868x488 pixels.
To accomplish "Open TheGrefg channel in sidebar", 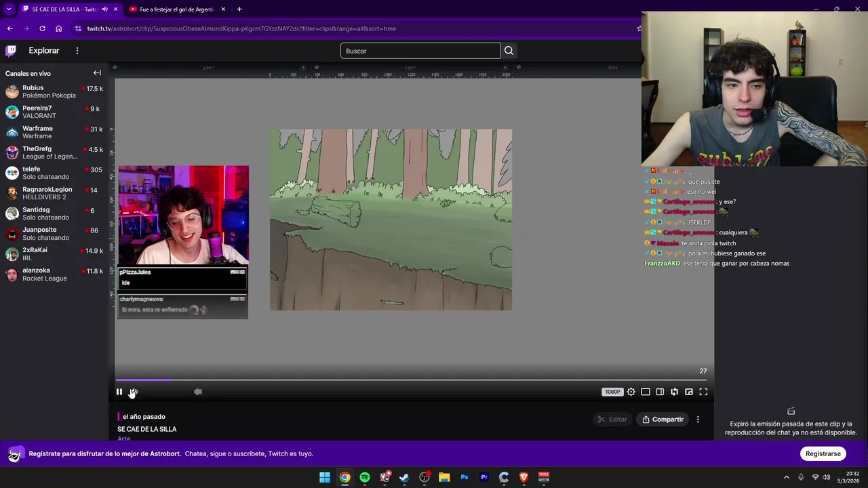I will (x=54, y=152).
